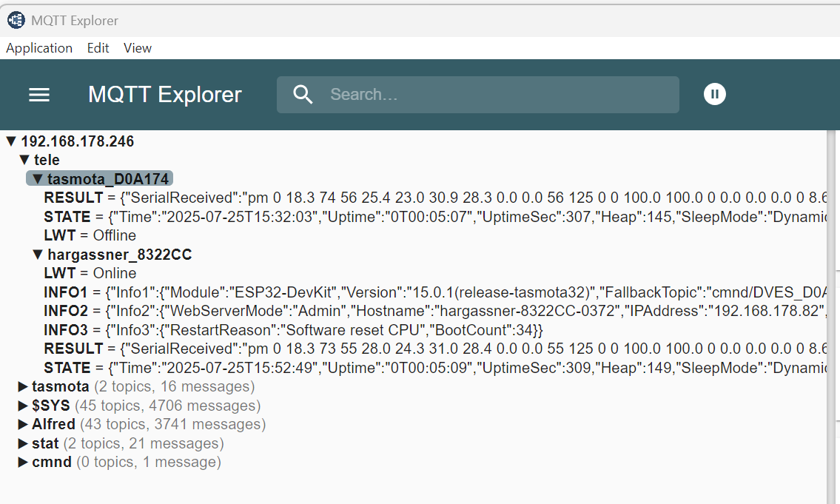Select the hargassner_8322CC topic label

[x=119, y=255]
